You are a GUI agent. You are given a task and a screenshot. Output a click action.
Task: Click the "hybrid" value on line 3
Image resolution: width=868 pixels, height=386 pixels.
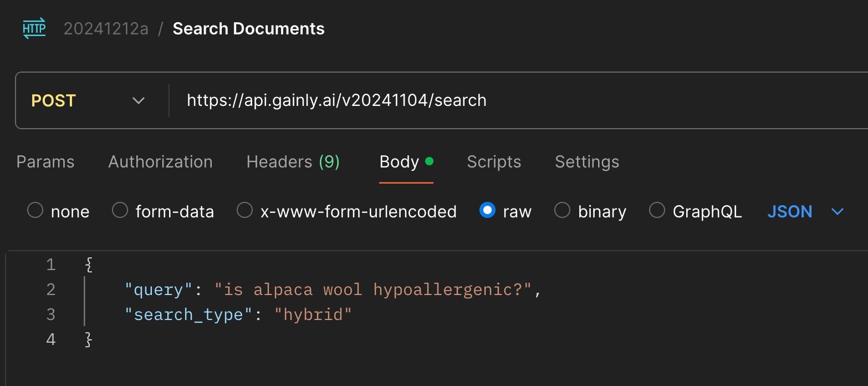[x=313, y=314]
